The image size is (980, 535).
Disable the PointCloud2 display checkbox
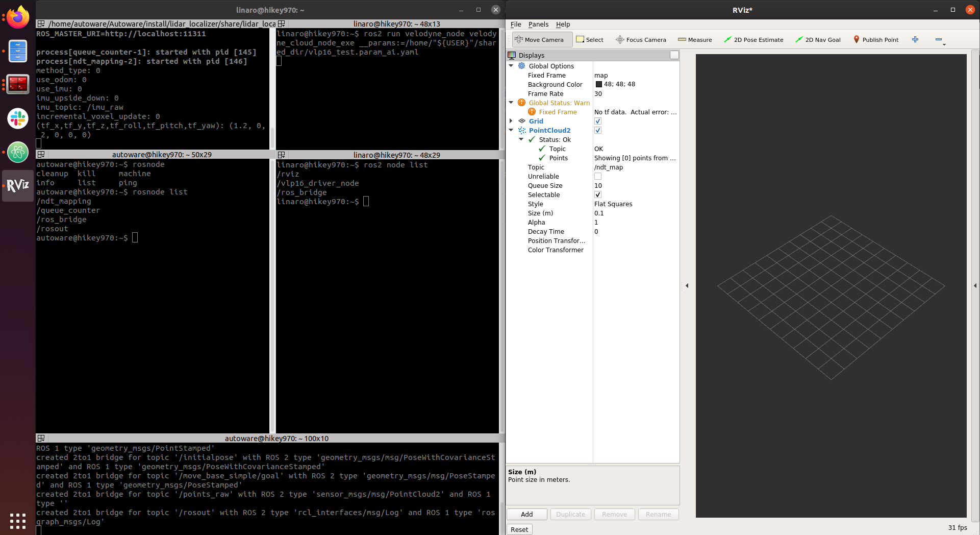598,131
